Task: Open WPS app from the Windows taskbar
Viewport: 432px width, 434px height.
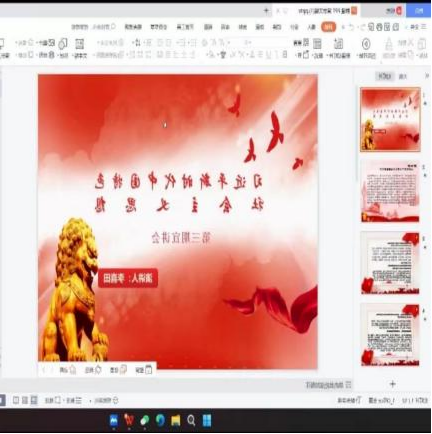Action: point(129,421)
